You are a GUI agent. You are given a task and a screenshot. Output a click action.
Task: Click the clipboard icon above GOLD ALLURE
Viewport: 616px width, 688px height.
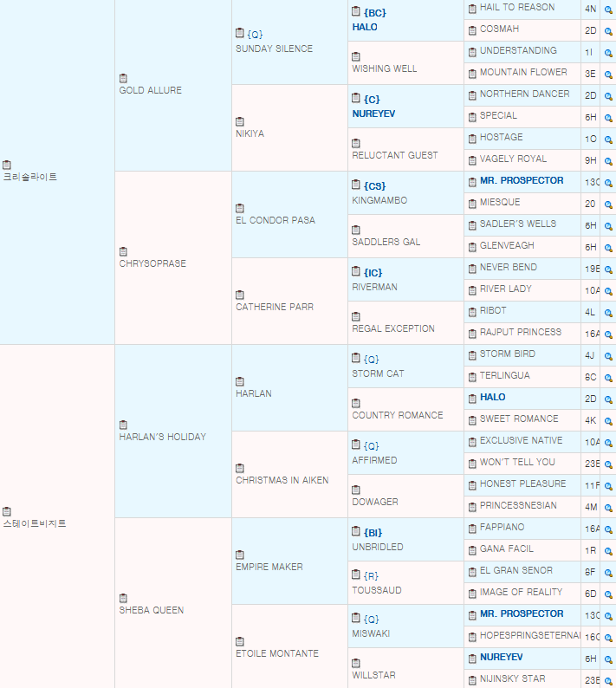click(124, 78)
